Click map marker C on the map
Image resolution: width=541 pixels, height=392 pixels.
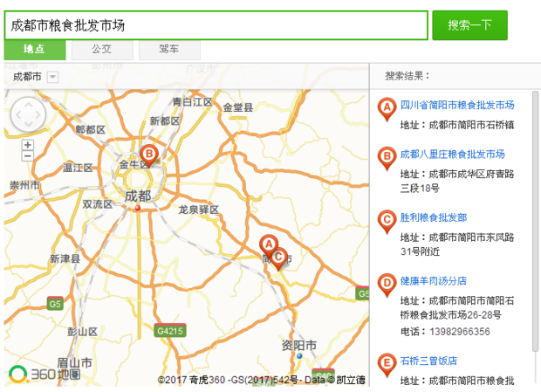point(278,258)
